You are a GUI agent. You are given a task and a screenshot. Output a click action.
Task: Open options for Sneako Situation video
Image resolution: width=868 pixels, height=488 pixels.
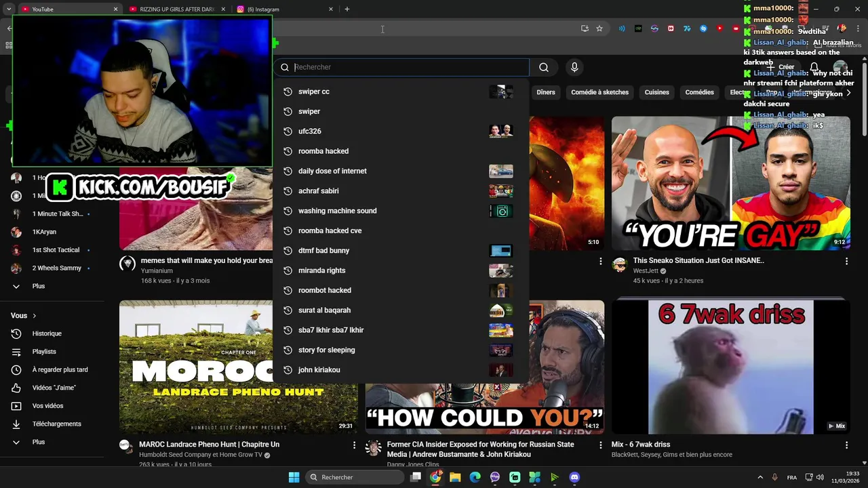coord(846,261)
